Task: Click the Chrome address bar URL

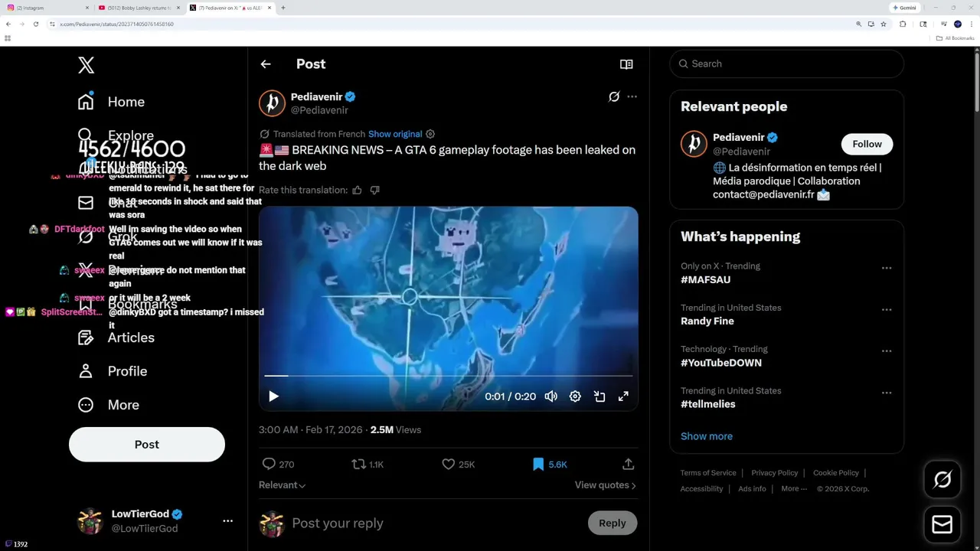Action: (116, 24)
